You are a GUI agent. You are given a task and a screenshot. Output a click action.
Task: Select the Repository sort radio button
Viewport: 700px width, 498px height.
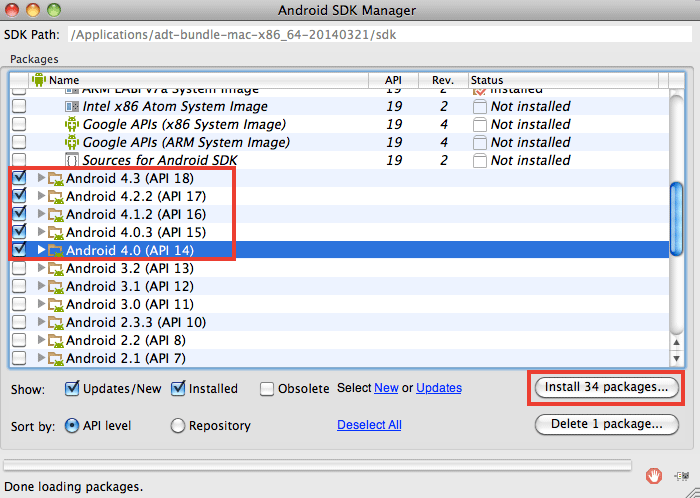(x=178, y=425)
